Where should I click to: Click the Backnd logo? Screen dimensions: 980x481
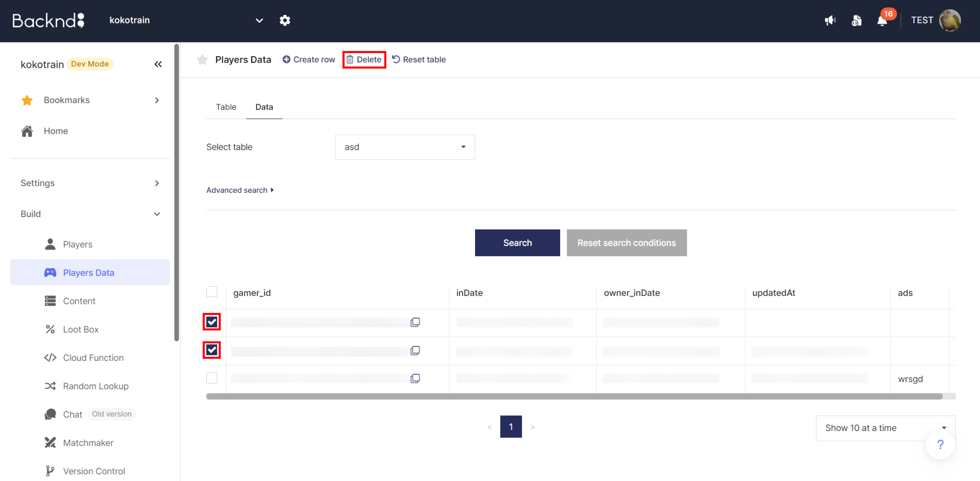coord(48,20)
